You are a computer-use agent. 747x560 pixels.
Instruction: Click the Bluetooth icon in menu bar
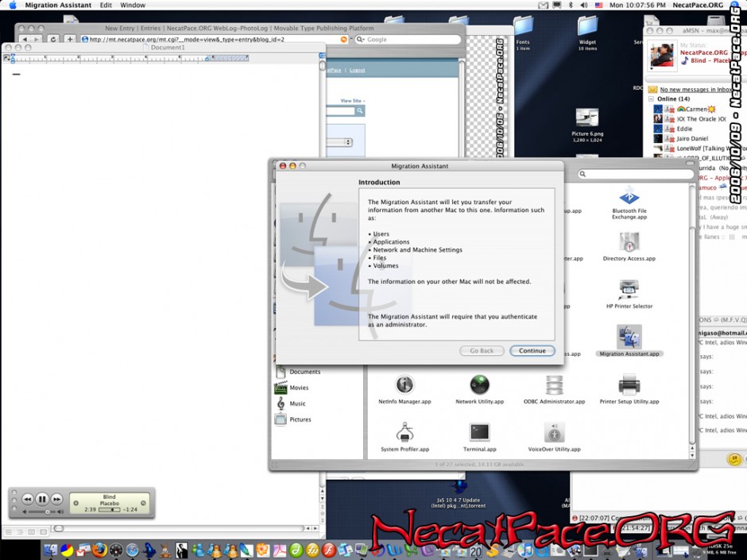point(571,5)
